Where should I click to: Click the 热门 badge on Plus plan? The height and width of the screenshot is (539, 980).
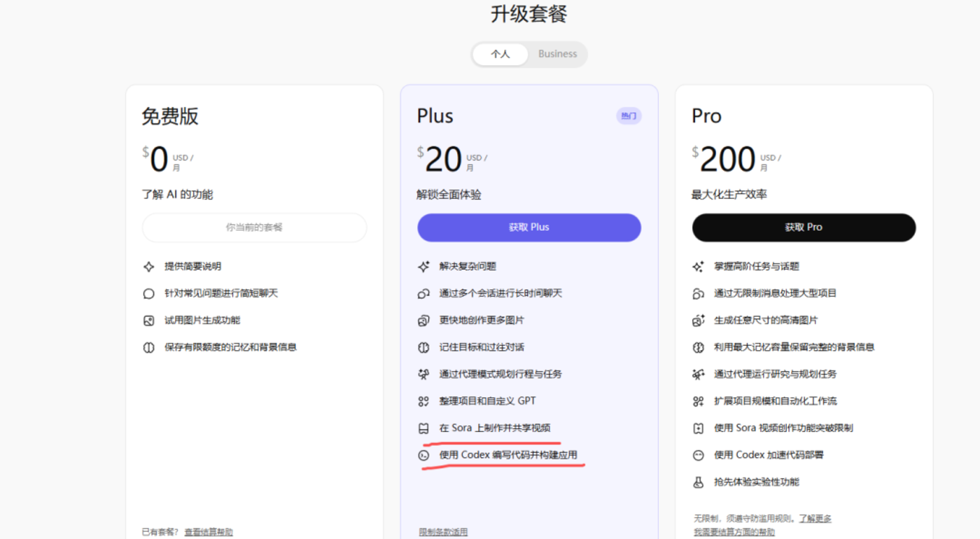coord(628,115)
